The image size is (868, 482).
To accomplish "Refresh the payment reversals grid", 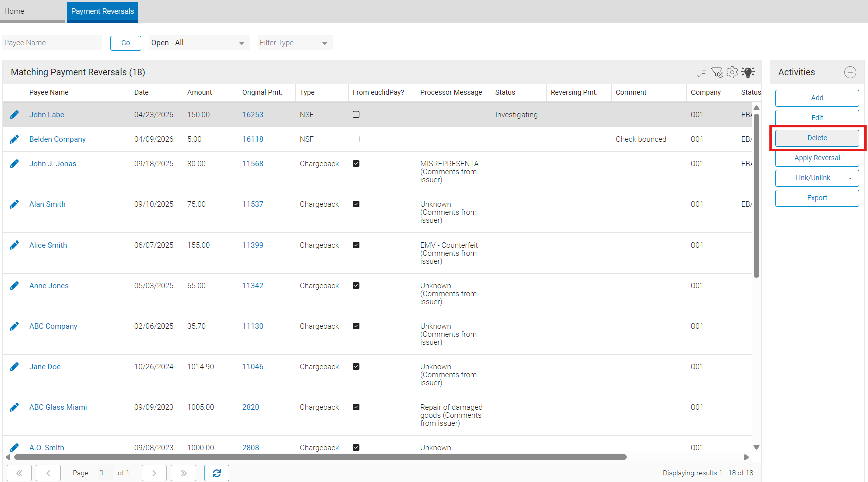I will 217,473.
